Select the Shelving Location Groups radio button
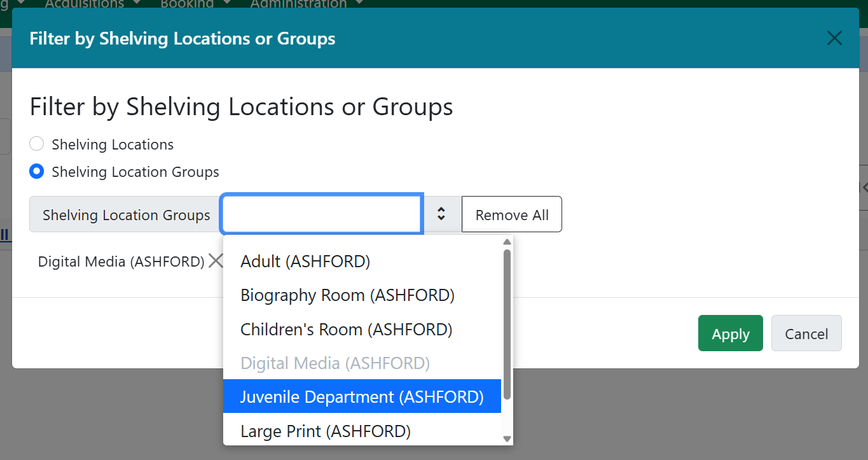Screen dimensions: 868x460 pos(37,172)
